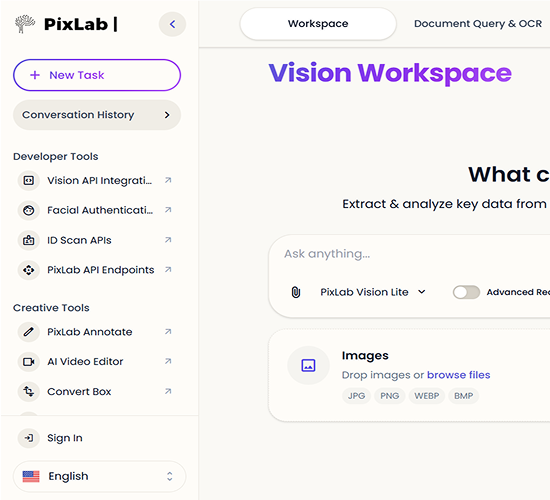This screenshot has width=550, height=500.
Task: Open the PixLab Vision Lite model dropdown
Action: [373, 292]
